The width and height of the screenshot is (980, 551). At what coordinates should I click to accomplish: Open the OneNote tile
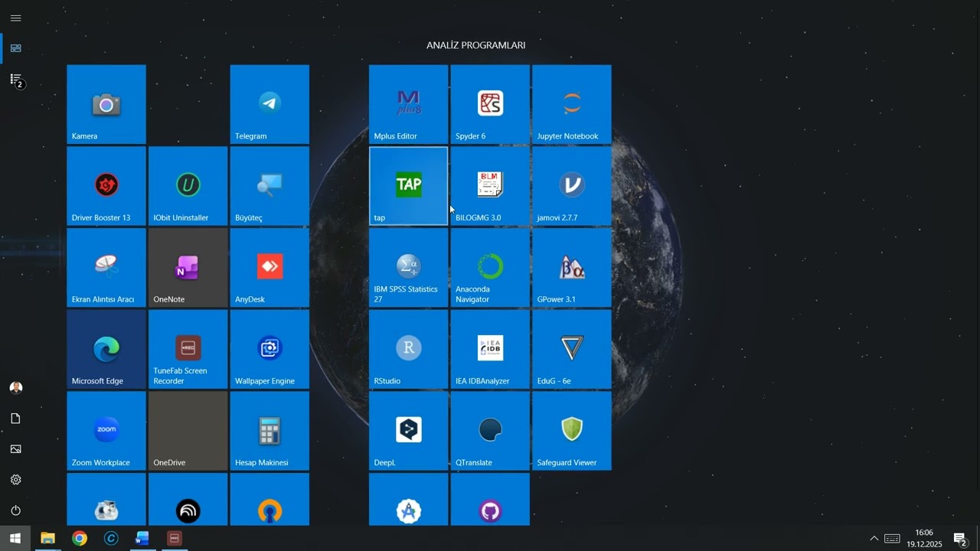188,268
